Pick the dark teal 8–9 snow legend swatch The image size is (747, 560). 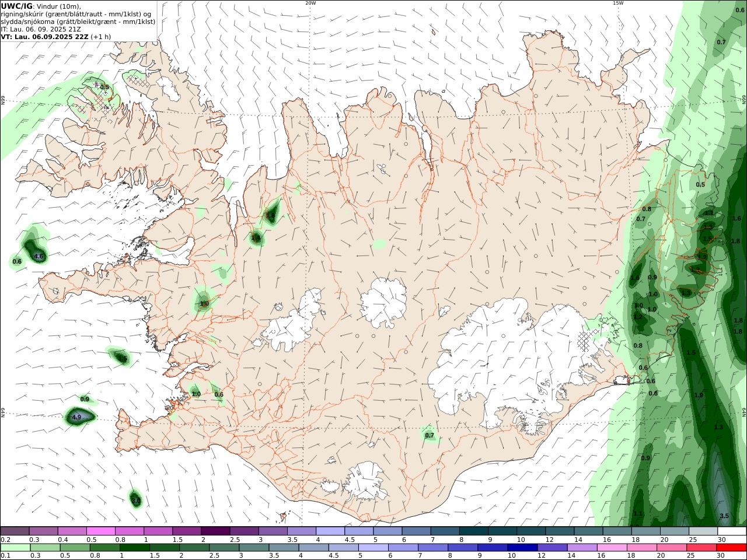(474, 531)
